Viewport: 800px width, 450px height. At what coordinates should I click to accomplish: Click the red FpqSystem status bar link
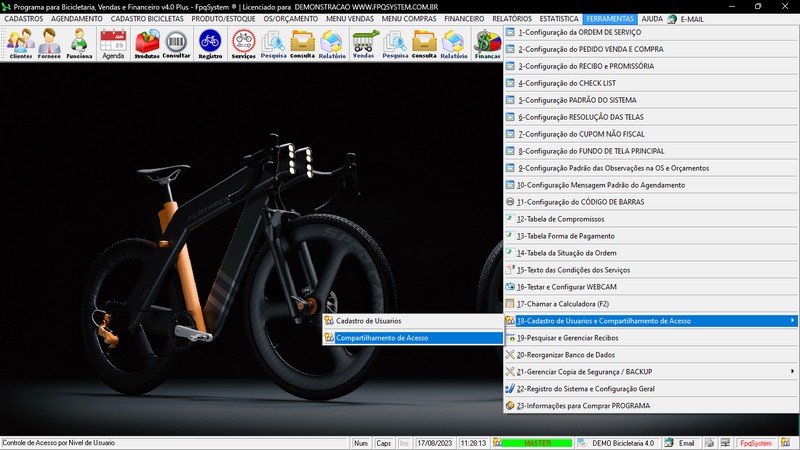point(755,443)
